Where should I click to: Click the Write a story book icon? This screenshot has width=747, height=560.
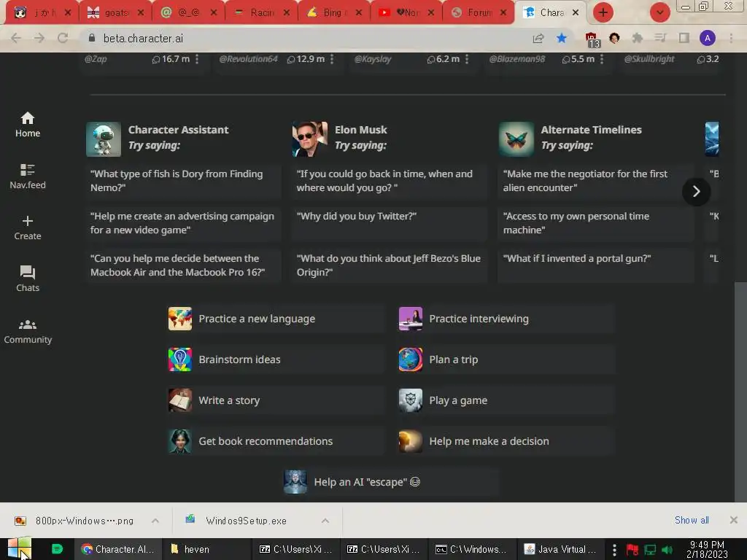[180, 400]
